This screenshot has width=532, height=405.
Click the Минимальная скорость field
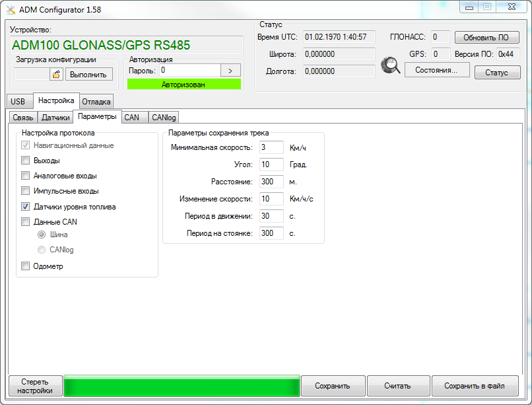point(271,147)
